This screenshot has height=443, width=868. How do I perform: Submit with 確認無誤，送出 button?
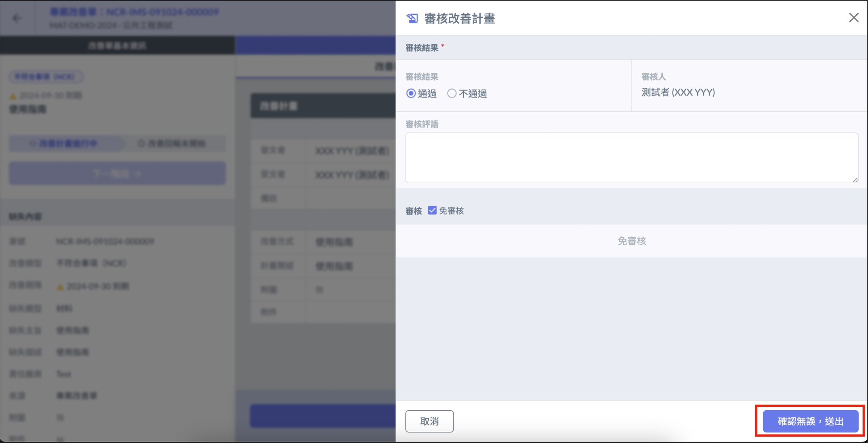point(810,421)
